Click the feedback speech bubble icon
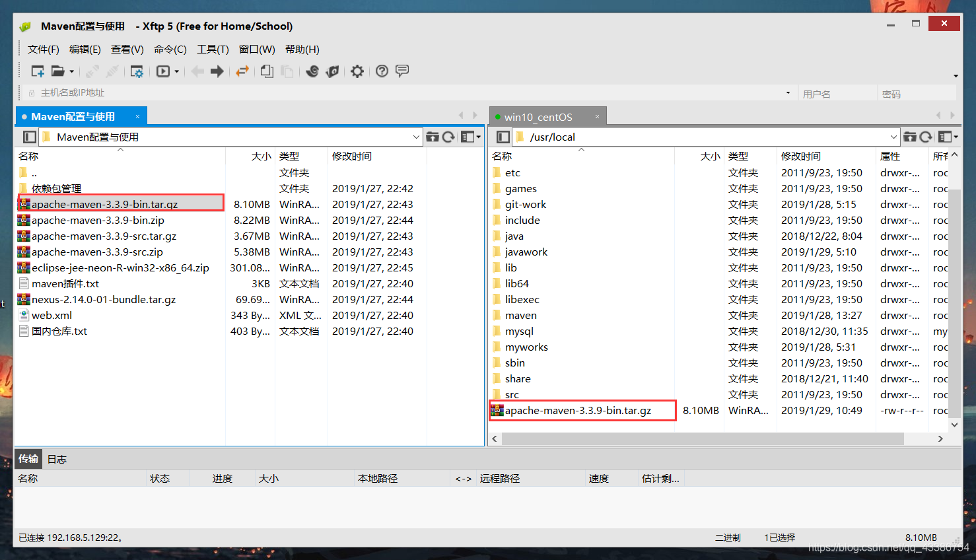Viewport: 976px width, 560px height. 402,71
